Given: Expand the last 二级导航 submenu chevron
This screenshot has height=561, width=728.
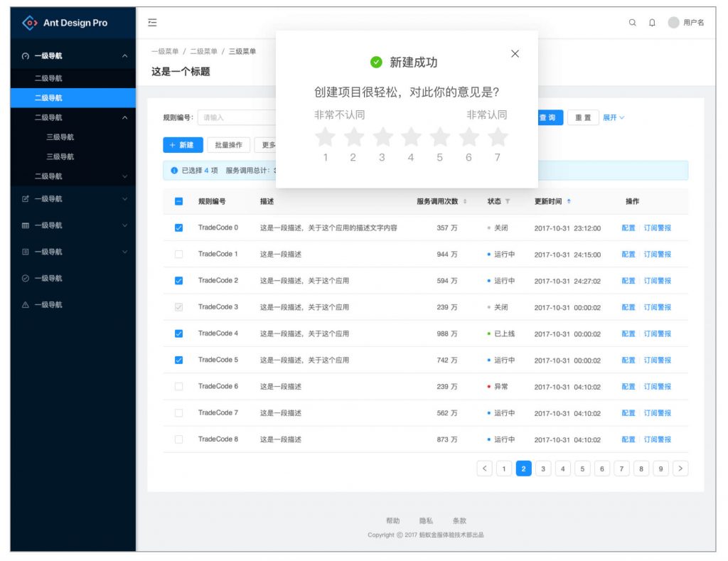Looking at the screenshot, I should pos(124,176).
